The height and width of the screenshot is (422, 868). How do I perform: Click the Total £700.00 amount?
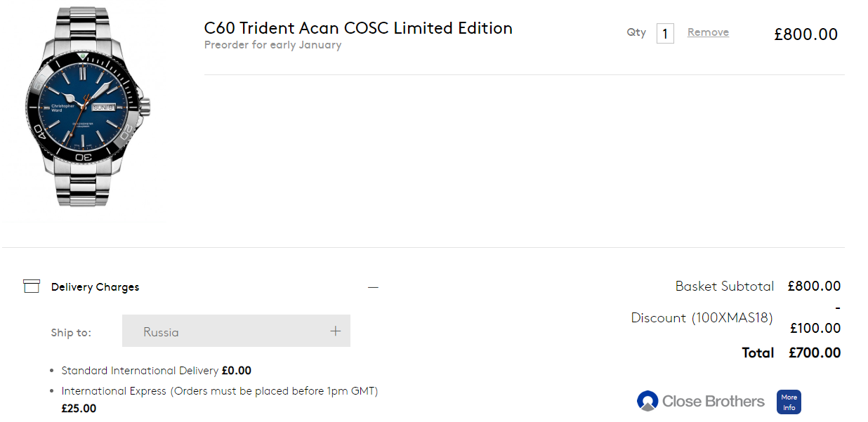[x=814, y=352]
